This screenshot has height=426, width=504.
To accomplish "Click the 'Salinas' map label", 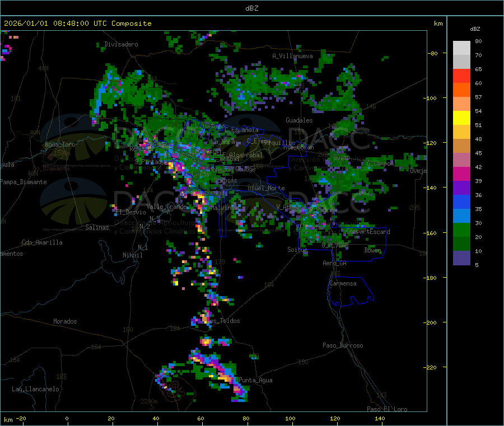I will point(97,227).
